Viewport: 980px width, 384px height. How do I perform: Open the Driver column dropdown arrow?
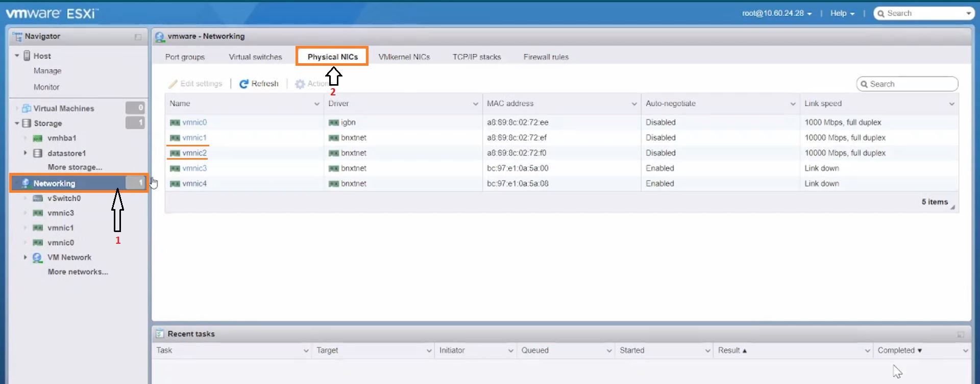(475, 104)
